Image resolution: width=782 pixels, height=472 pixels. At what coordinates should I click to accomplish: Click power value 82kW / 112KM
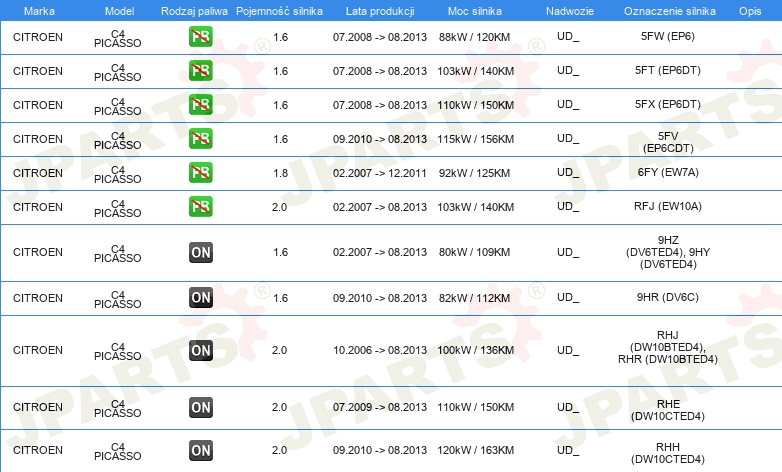click(475, 298)
